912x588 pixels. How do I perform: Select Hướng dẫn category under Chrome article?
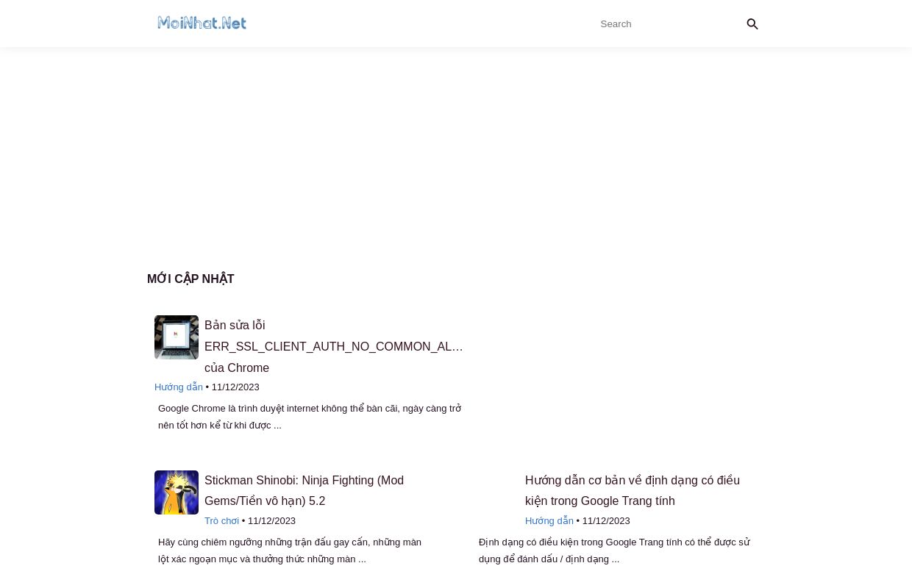click(x=179, y=387)
